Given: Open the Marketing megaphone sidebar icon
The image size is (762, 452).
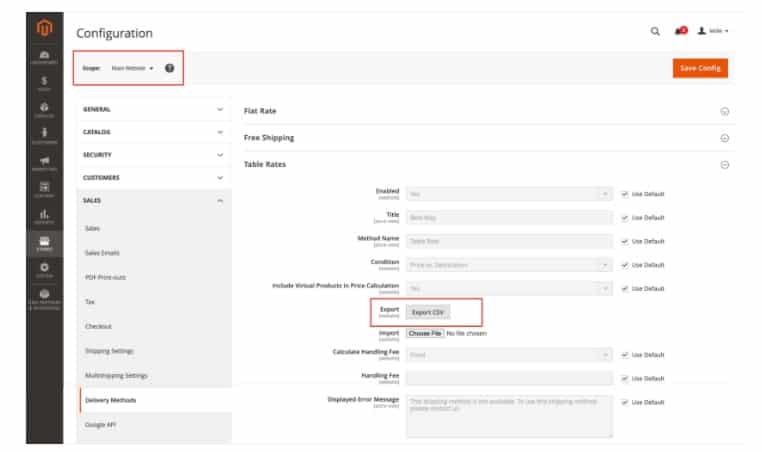Looking at the screenshot, I should click(x=44, y=163).
